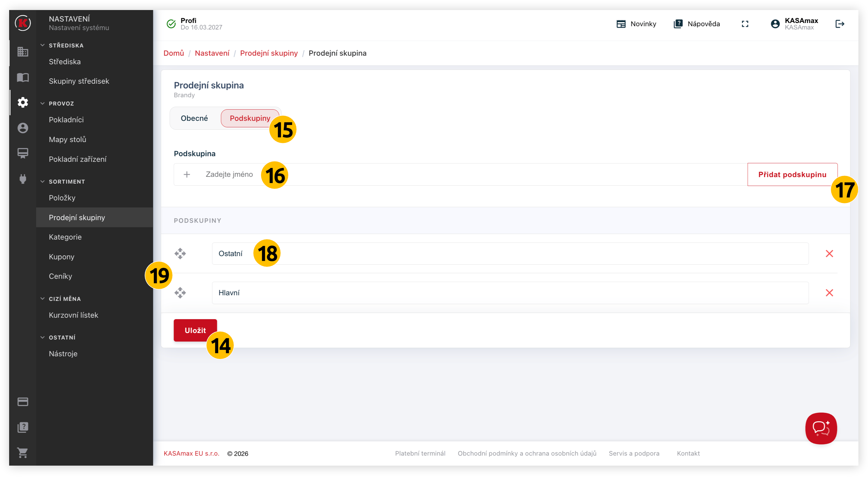Click the building icon in left rail
This screenshot has width=868, height=478.
[x=23, y=52]
